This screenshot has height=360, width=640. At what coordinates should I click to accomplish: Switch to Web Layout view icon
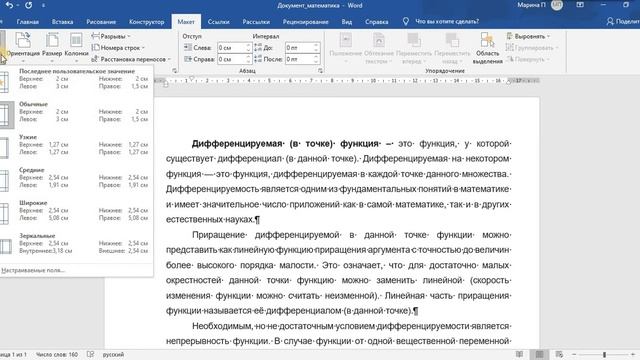coord(559,354)
